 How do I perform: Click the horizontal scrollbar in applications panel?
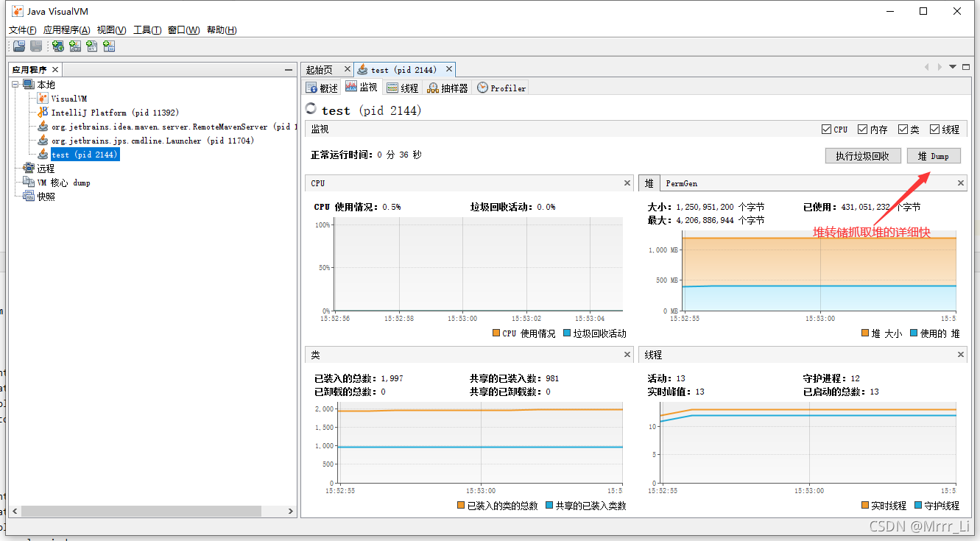click(141, 511)
